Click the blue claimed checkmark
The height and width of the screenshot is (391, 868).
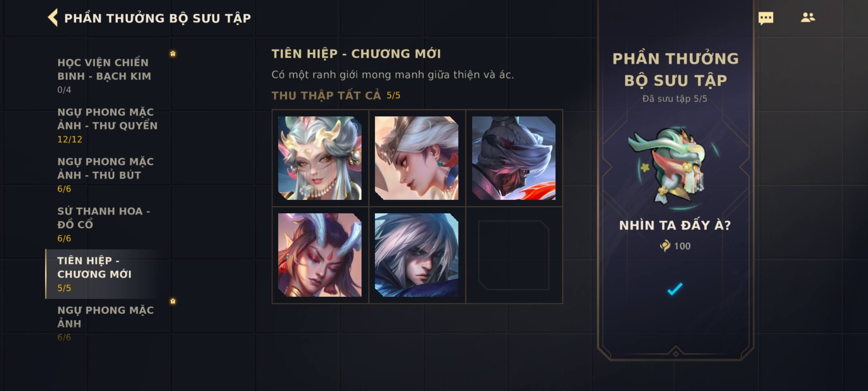point(675,289)
